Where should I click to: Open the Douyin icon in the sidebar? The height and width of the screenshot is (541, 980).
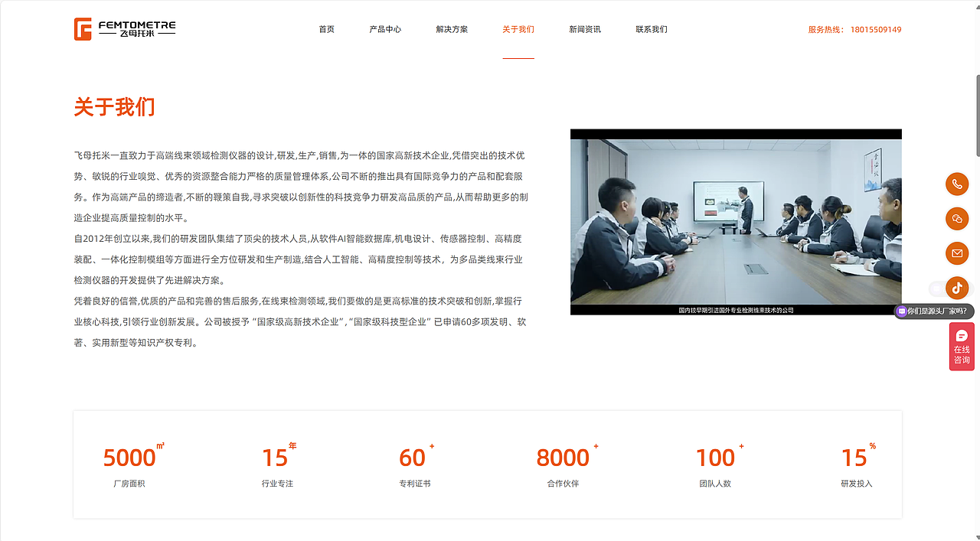(957, 288)
